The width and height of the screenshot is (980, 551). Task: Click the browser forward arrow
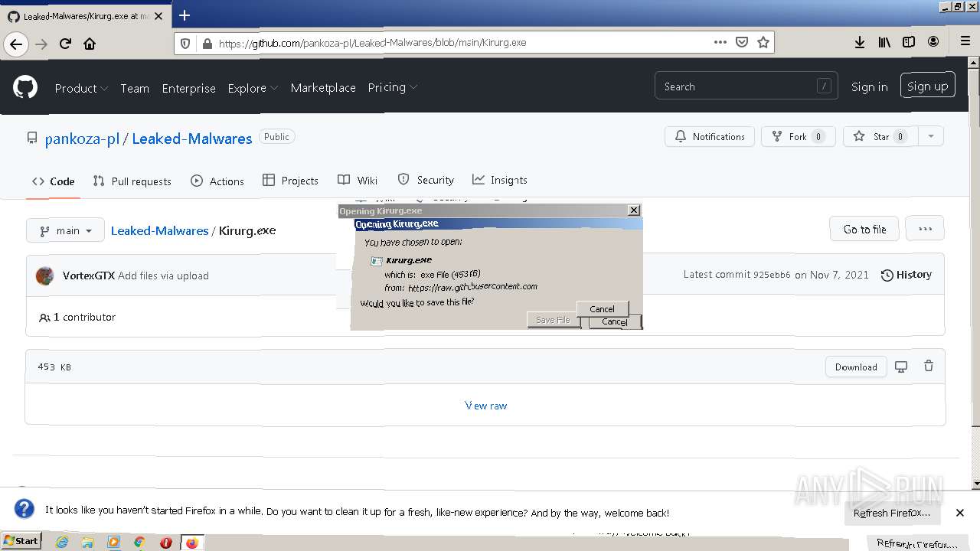(x=41, y=44)
